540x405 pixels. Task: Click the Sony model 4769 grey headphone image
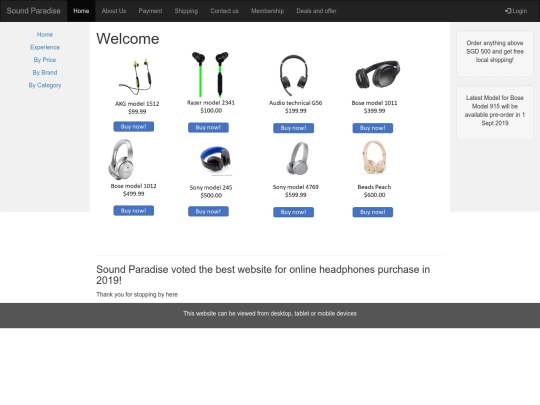298,158
